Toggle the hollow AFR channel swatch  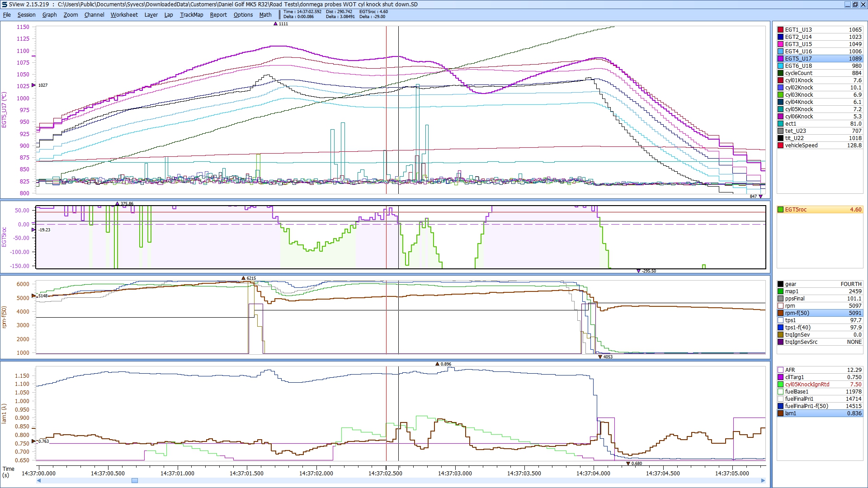(x=780, y=370)
